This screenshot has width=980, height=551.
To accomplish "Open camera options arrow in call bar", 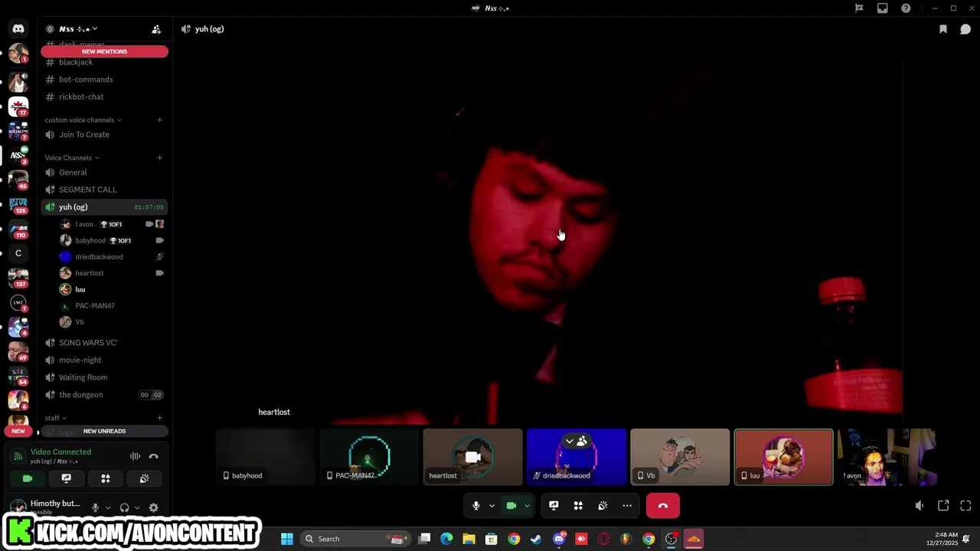I will pyautogui.click(x=527, y=506).
